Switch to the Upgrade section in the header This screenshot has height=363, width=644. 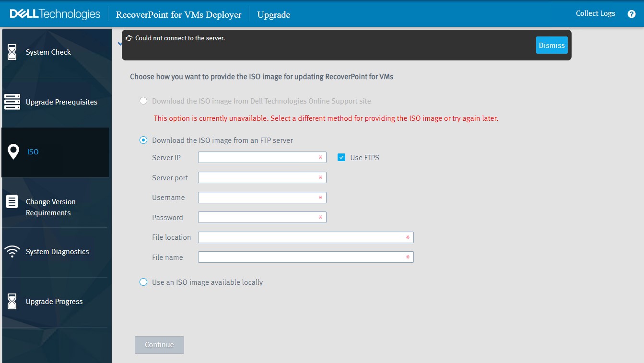click(273, 15)
